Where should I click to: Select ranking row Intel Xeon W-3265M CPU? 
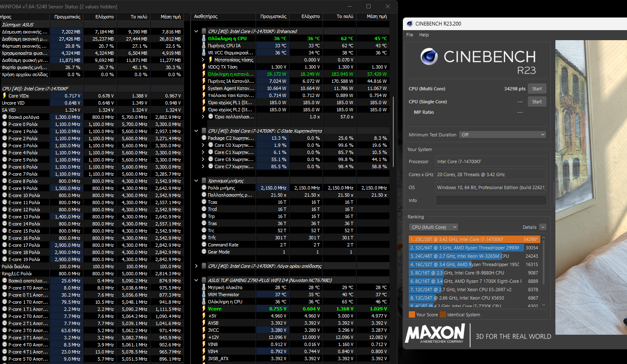pos(474,256)
